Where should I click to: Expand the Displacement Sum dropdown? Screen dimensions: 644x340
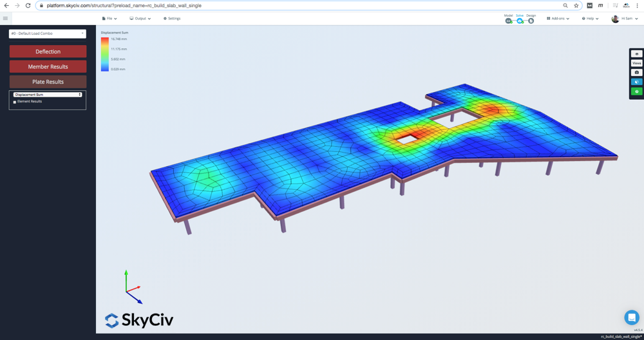(48, 95)
